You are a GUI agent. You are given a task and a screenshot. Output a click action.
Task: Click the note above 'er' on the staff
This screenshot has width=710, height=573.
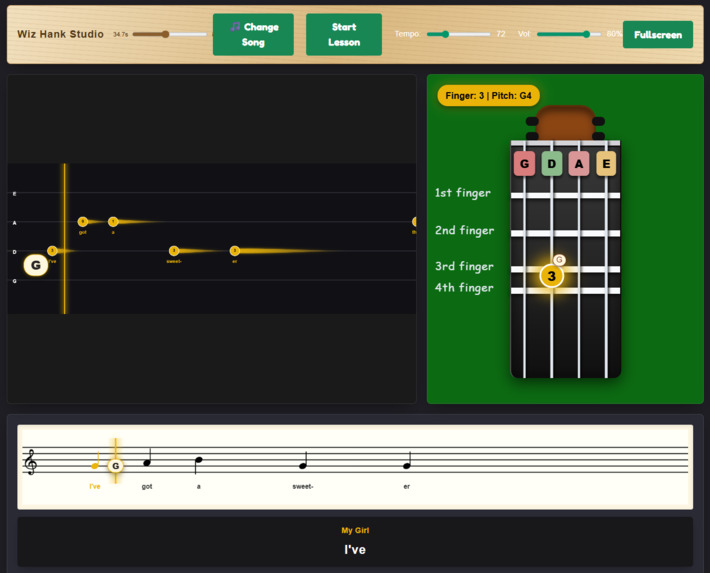point(407,461)
